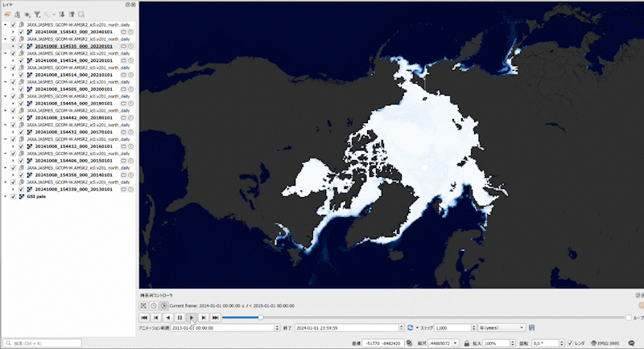Move the animation frame slider handle
644x349 pixels.
260,318
